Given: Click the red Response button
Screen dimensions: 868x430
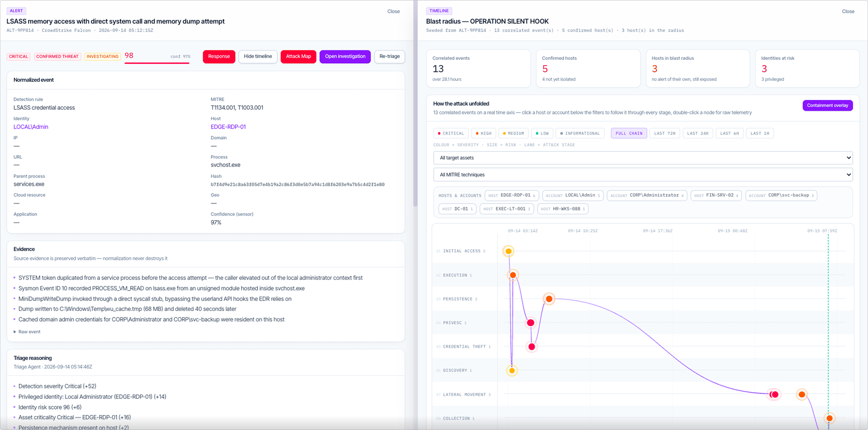Looking at the screenshot, I should point(219,56).
